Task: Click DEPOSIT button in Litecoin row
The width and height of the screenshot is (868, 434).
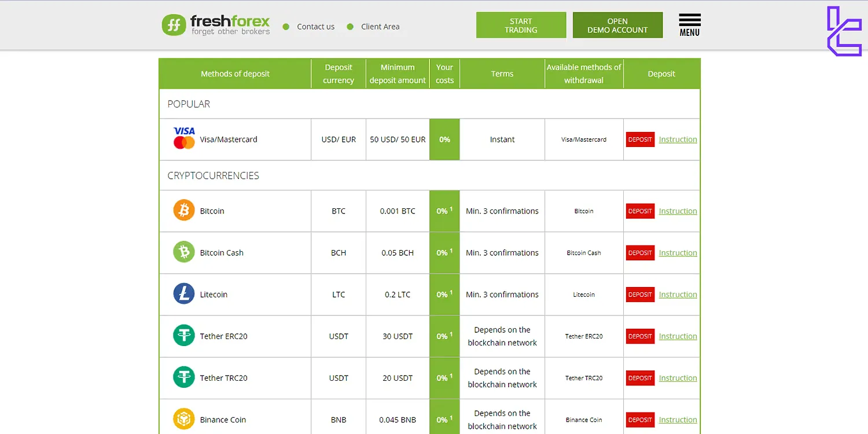Action: click(x=640, y=295)
